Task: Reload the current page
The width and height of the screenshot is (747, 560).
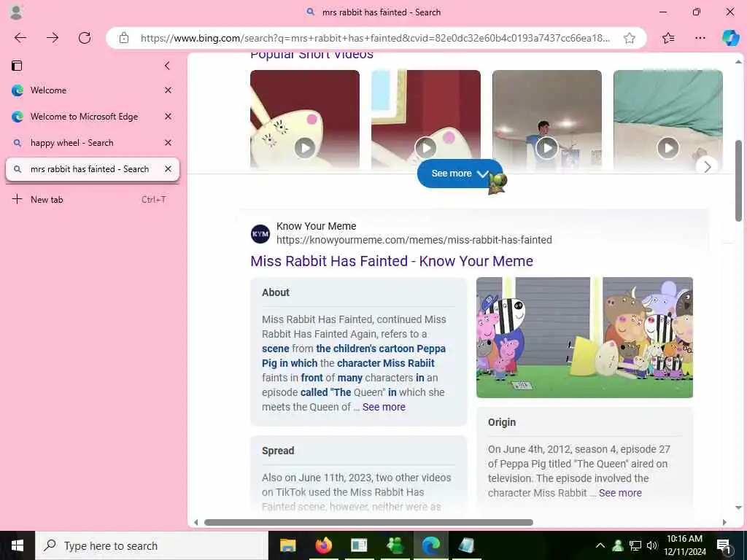Action: [x=85, y=38]
